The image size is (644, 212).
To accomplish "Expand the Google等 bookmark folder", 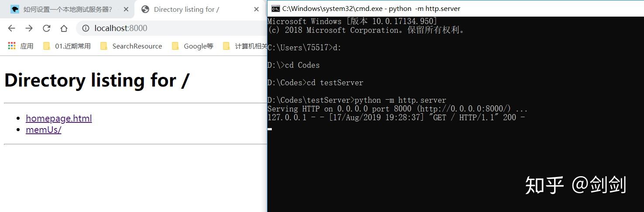I will coord(192,46).
